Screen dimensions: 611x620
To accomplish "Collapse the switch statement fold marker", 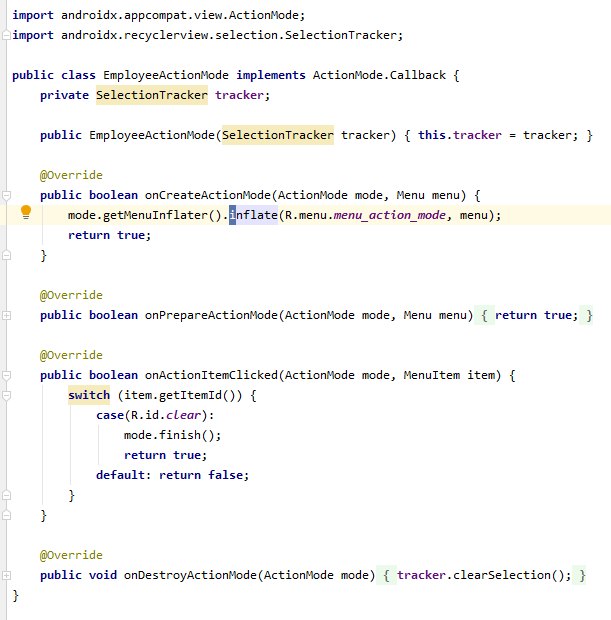I will click(6, 395).
